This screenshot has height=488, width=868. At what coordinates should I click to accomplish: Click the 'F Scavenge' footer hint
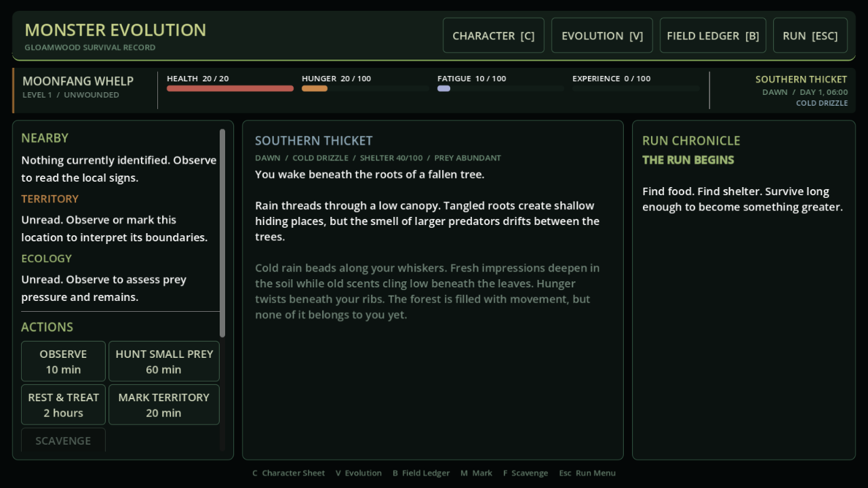coord(526,473)
